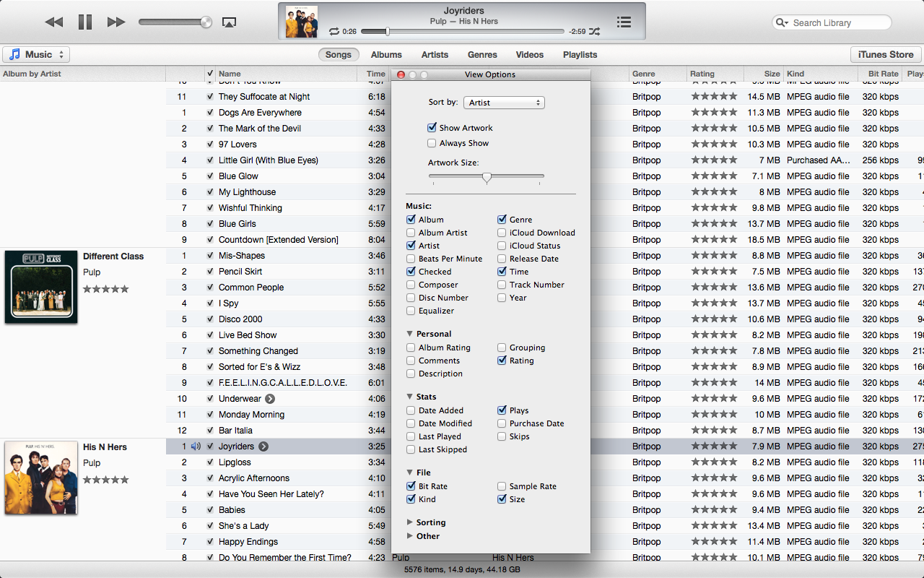
Task: Click the rewind previous track button
Action: point(54,22)
